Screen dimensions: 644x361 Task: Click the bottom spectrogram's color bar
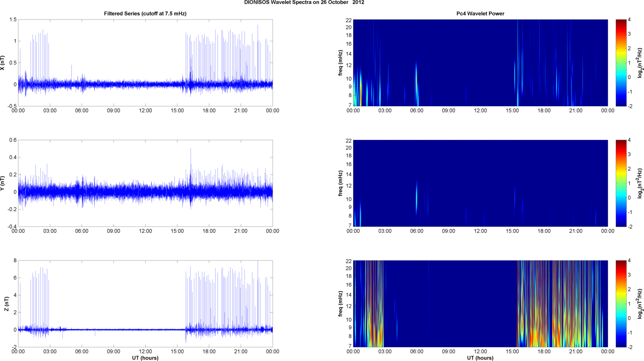click(x=621, y=304)
